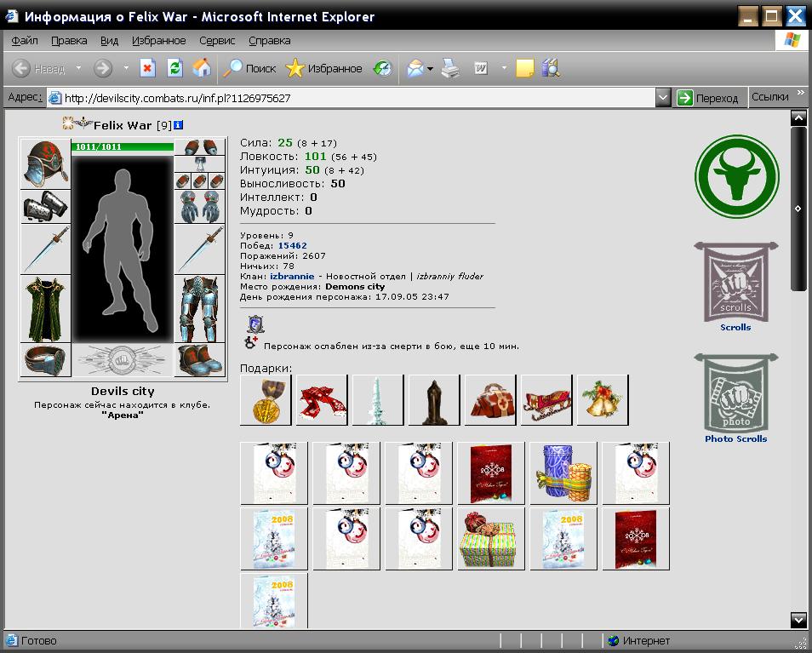Click the ring slot at bottom left
This screenshot has width=812, height=653.
[46, 359]
